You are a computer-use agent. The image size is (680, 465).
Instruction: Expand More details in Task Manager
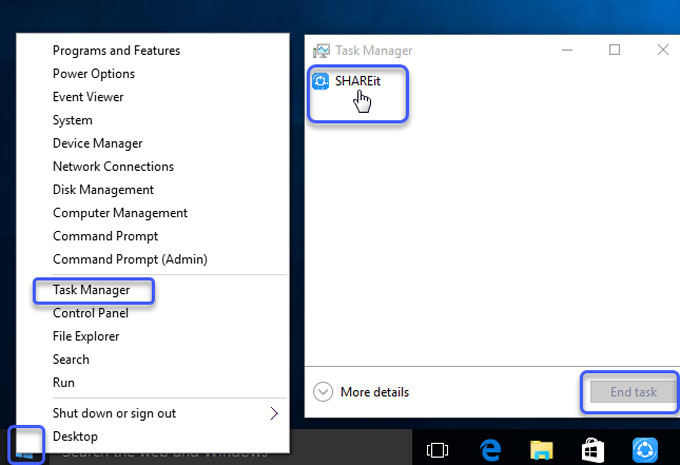coord(361,392)
